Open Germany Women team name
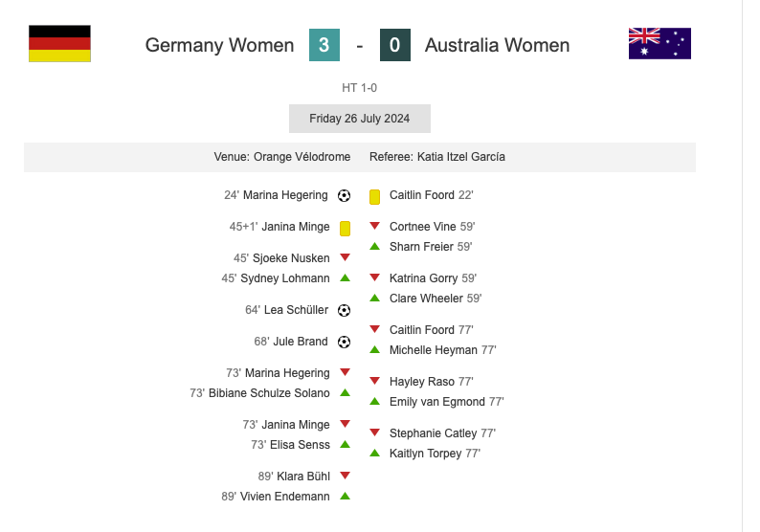Viewport: 760px width, 532px height. click(x=220, y=45)
